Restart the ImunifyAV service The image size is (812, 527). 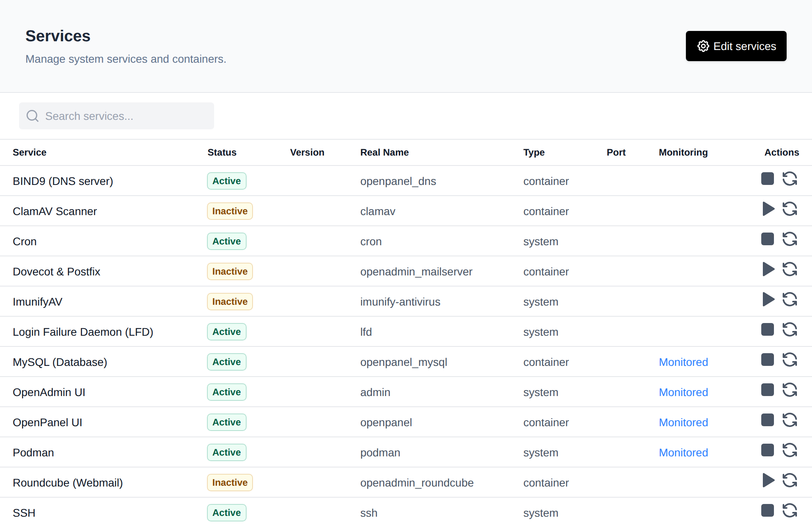pyautogui.click(x=790, y=300)
